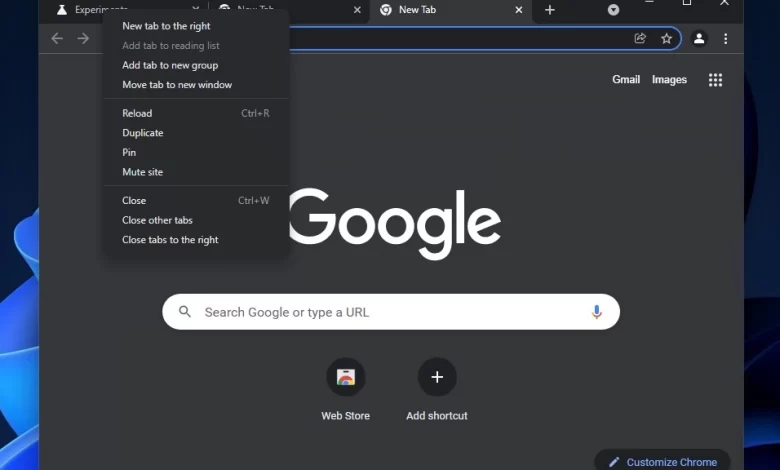The width and height of the screenshot is (780, 470).
Task: Open a new tab with plus button
Action: pyautogui.click(x=550, y=10)
